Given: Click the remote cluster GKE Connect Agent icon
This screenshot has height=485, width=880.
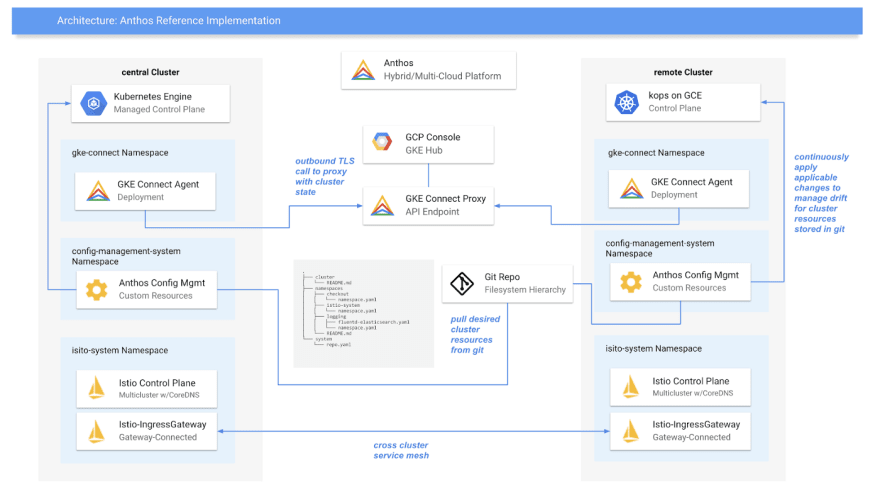Looking at the screenshot, I should (x=631, y=189).
